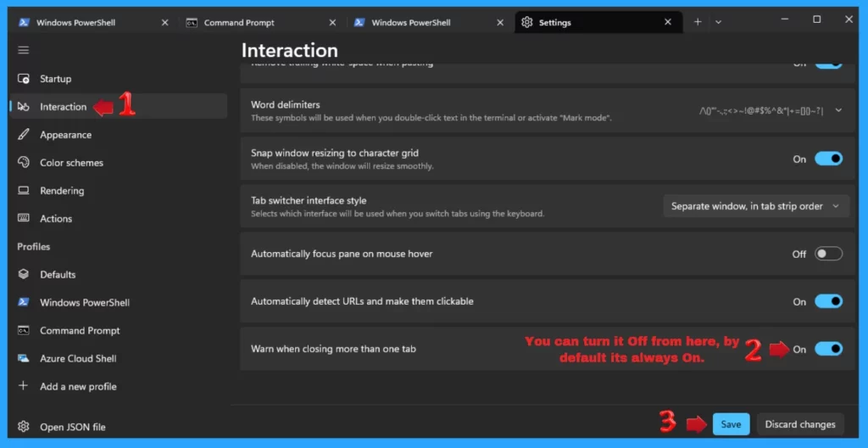Screen dimensions: 868x448
Task: Click the Startup sidebar icon
Action: (23, 79)
